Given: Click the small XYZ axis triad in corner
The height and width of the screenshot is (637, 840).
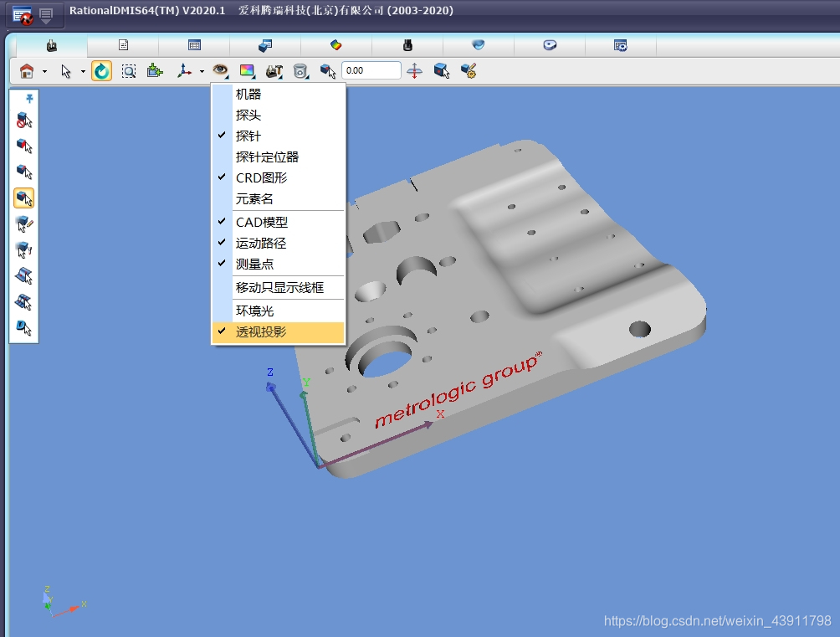Looking at the screenshot, I should coord(64,602).
